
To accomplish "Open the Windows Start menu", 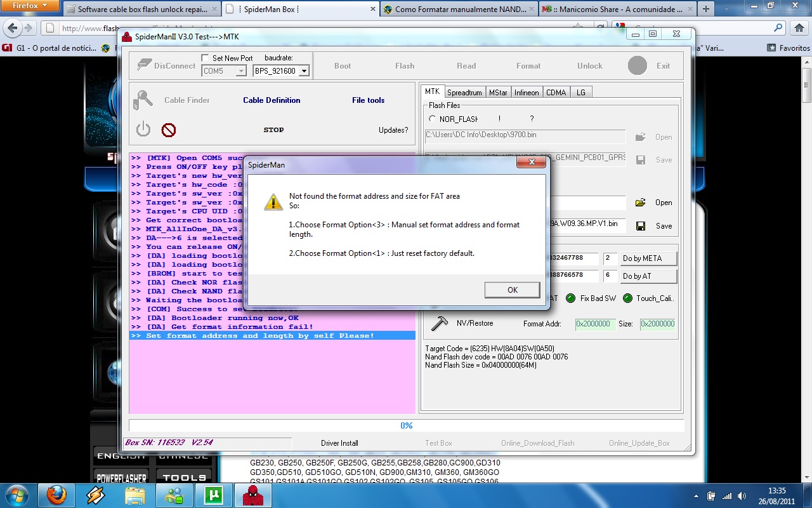I will [x=17, y=495].
